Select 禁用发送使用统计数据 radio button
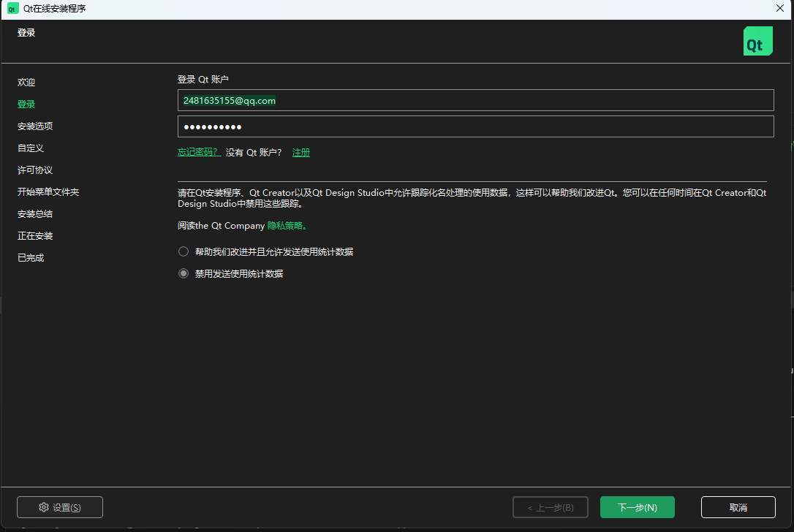794x532 pixels. (x=184, y=273)
